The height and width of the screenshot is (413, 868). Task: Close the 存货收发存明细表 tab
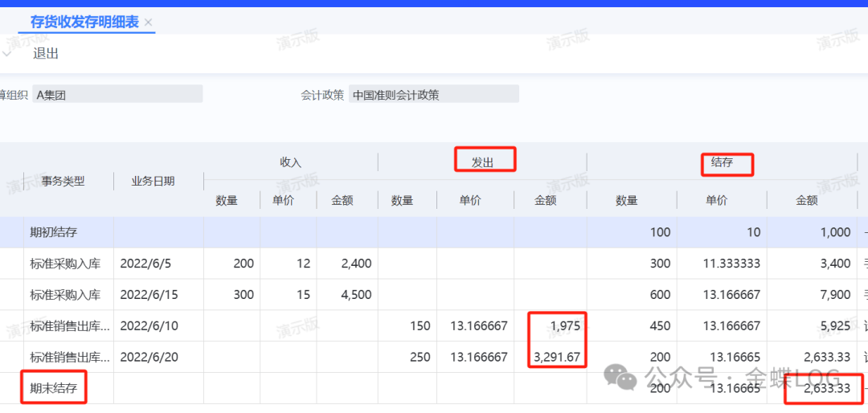click(148, 22)
